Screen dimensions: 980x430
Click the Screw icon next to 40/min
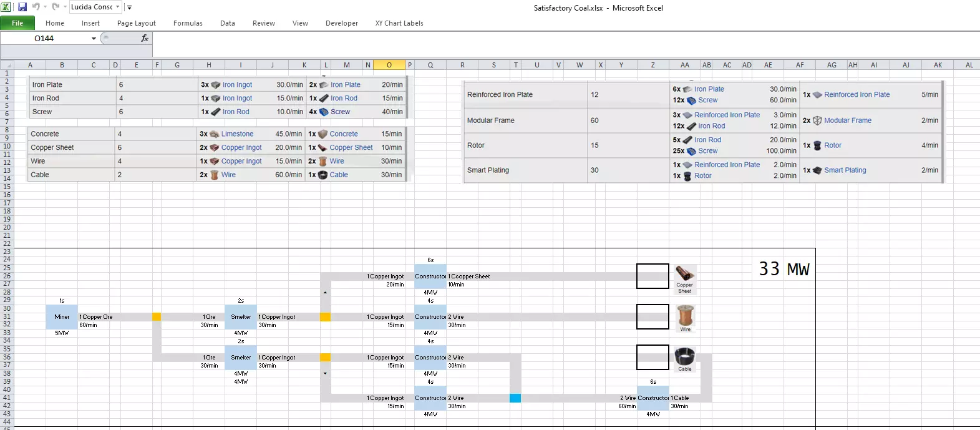[x=324, y=112]
